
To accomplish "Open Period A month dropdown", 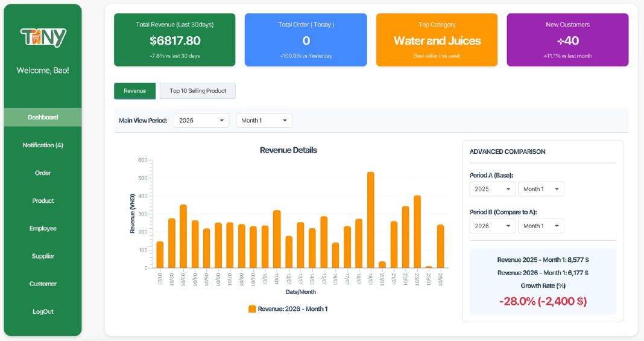I will 541,189.
